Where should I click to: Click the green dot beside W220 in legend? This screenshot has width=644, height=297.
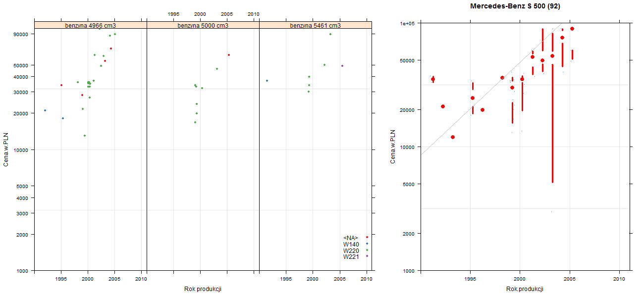(x=367, y=250)
